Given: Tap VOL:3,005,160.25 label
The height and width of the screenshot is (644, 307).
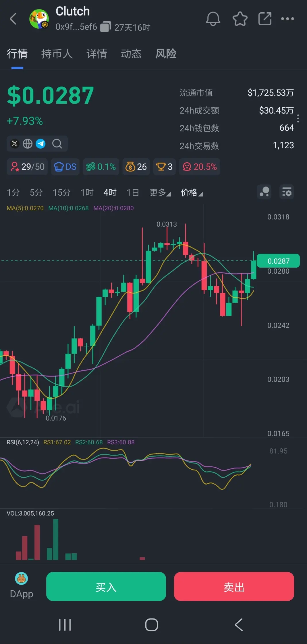Looking at the screenshot, I should pos(30,513).
